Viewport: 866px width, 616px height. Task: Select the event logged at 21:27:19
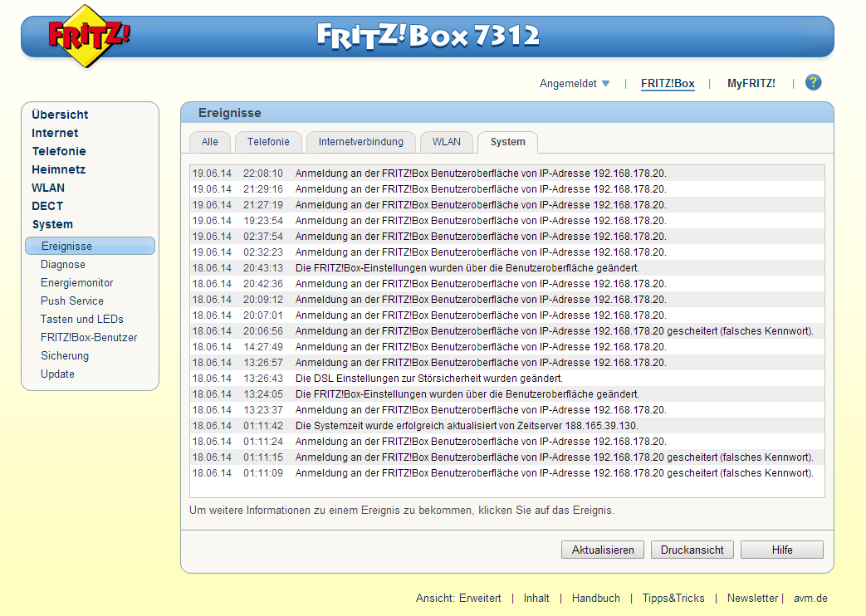507,204
